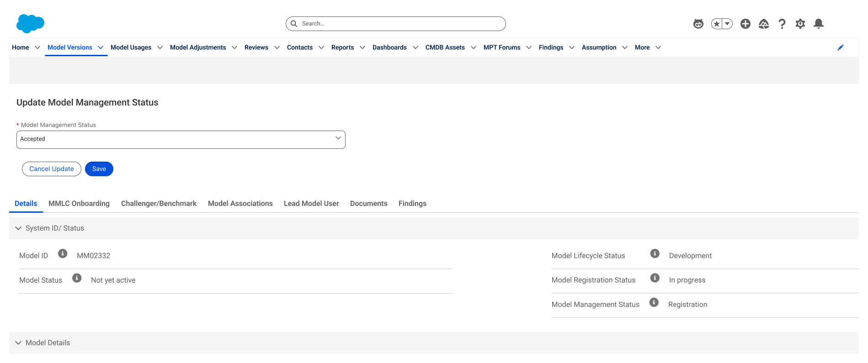868x363 pixels.
Task: Collapse the Model Details section
Action: pos(18,343)
